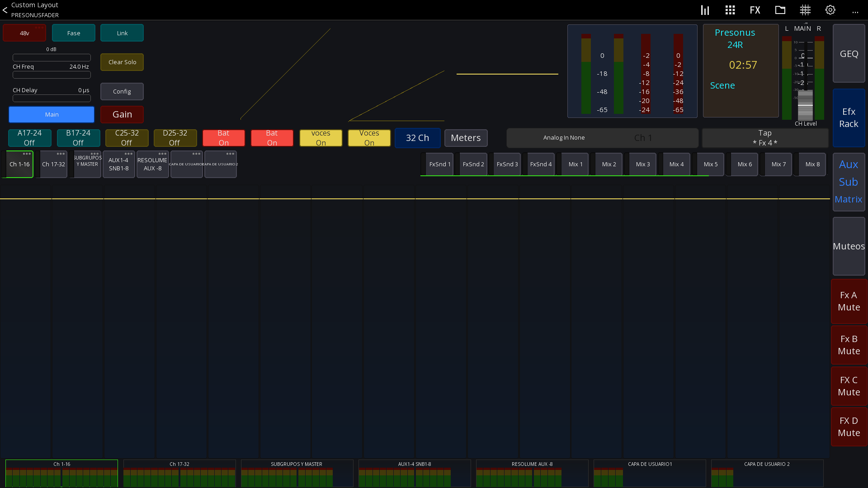This screenshot has height=488, width=868.
Task: Toggle the A17-24 Off button
Action: click(29, 138)
